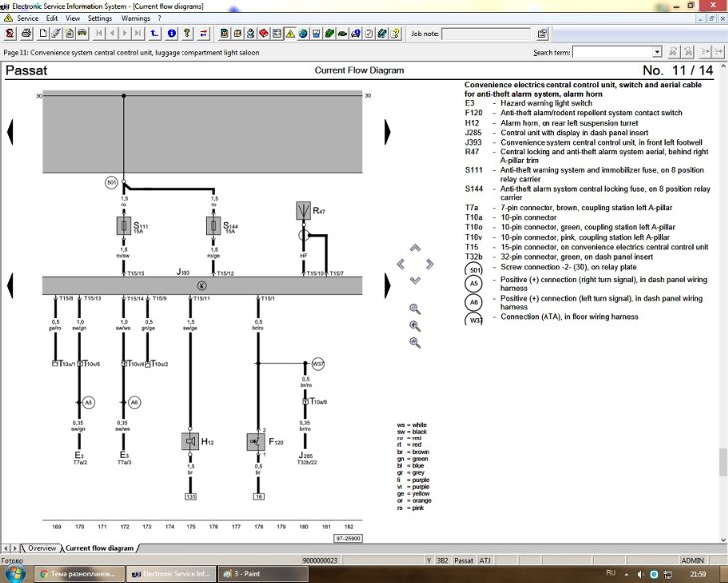
Task: Click lower left black diagram navigation arrow
Action: (10, 286)
